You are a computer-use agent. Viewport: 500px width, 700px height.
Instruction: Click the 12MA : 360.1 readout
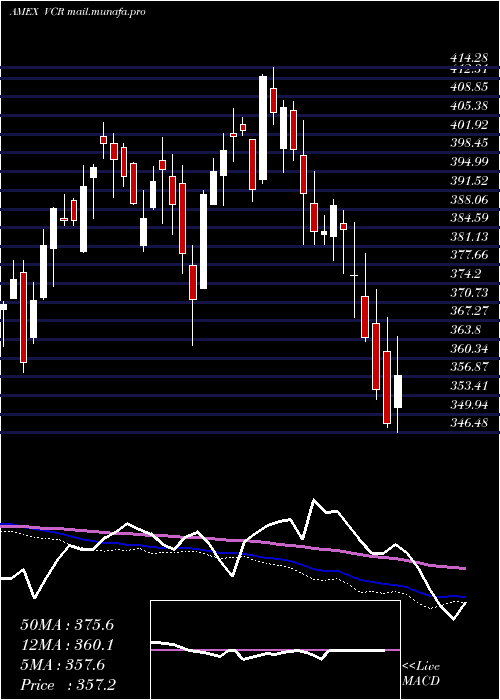(x=67, y=645)
